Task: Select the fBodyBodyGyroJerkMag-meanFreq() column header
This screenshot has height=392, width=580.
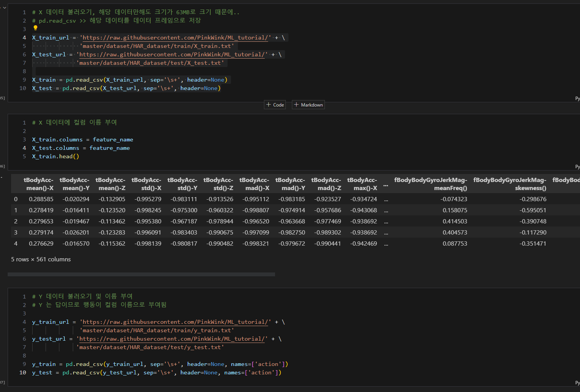Action: 431,184
